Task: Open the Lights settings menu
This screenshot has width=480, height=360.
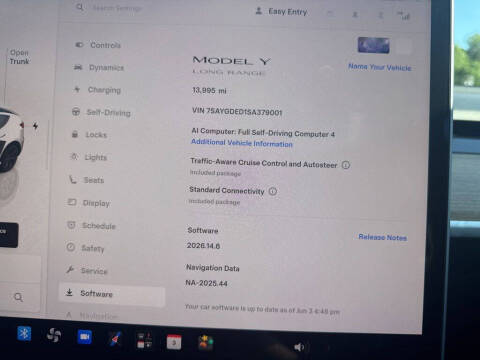Action: coord(89,157)
